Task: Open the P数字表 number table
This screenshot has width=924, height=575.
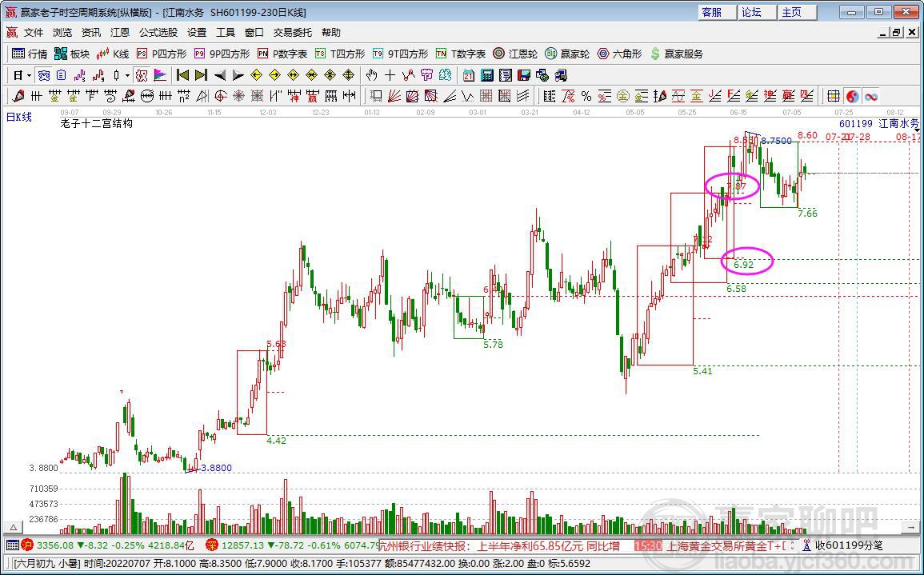Action: 282,54
